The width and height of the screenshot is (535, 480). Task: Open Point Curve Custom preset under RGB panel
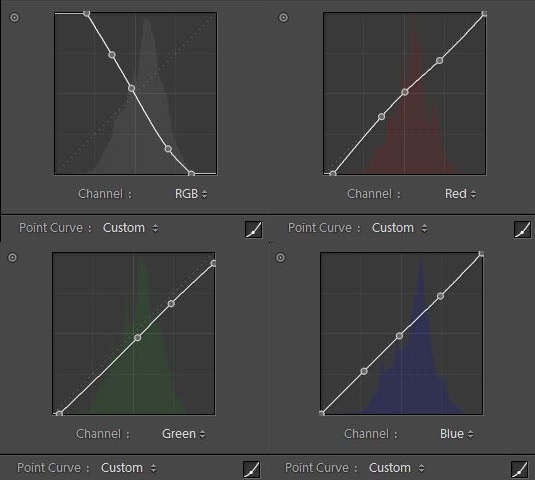pos(131,228)
